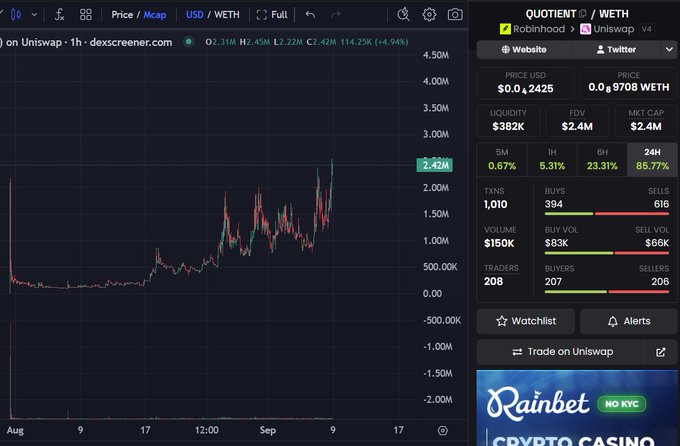Viewport: 680px width, 446px height.
Task: Select the 24H timeframe tab
Action: pyautogui.click(x=652, y=159)
